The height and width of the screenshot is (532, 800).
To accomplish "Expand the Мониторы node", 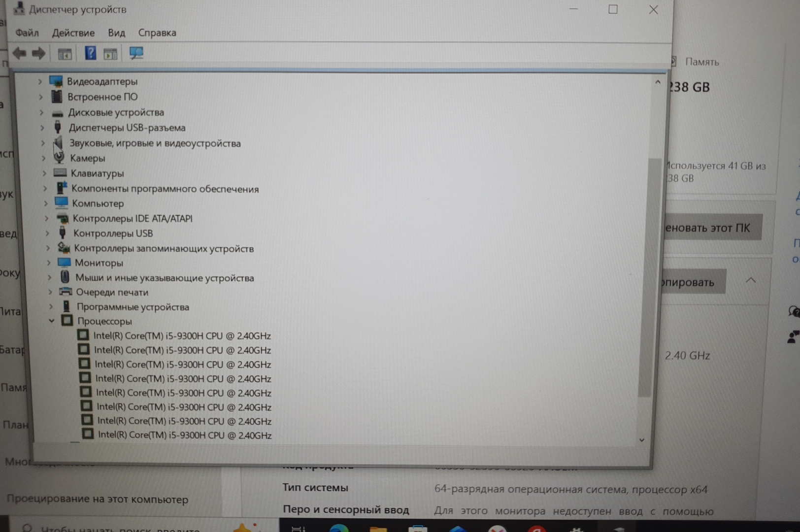I will click(x=48, y=263).
